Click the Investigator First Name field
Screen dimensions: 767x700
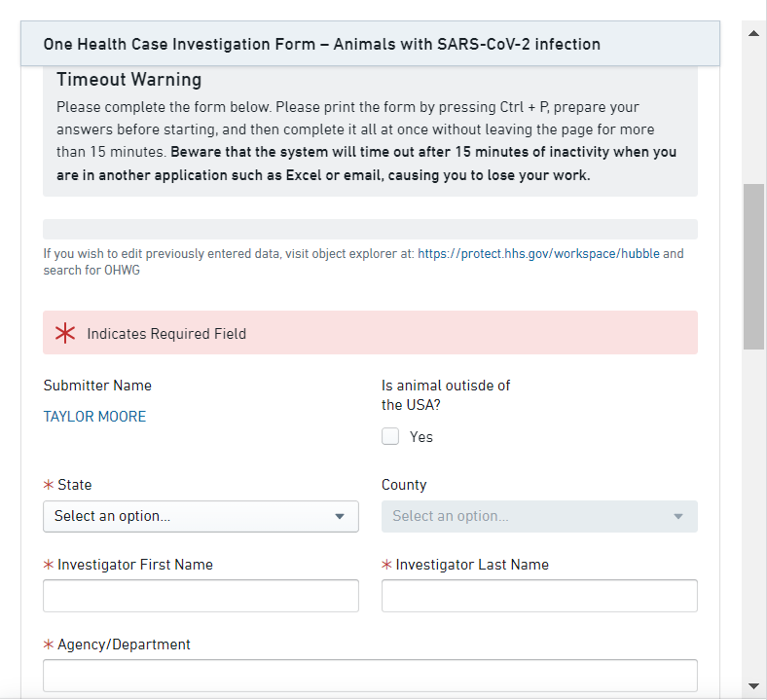tap(201, 596)
